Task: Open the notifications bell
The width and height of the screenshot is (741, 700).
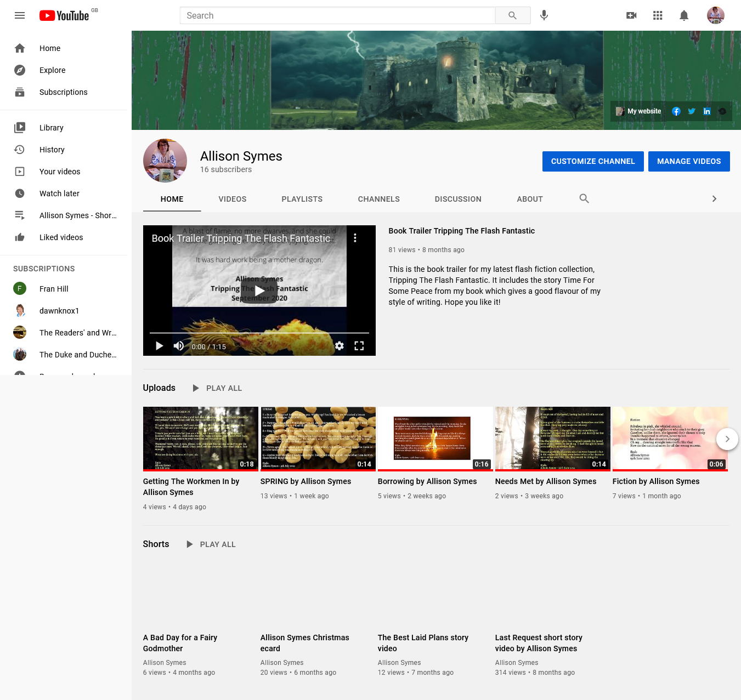Action: point(684,15)
